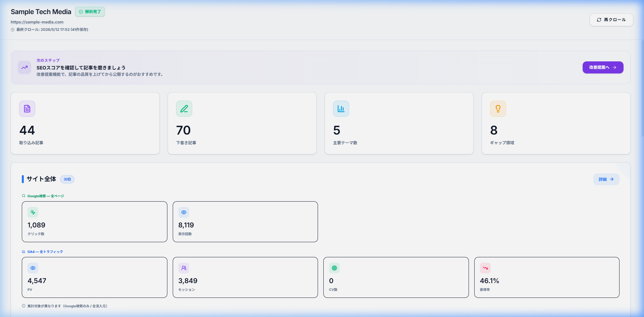
Task: Open the 5 主要テーマ数 card
Action: (399, 123)
